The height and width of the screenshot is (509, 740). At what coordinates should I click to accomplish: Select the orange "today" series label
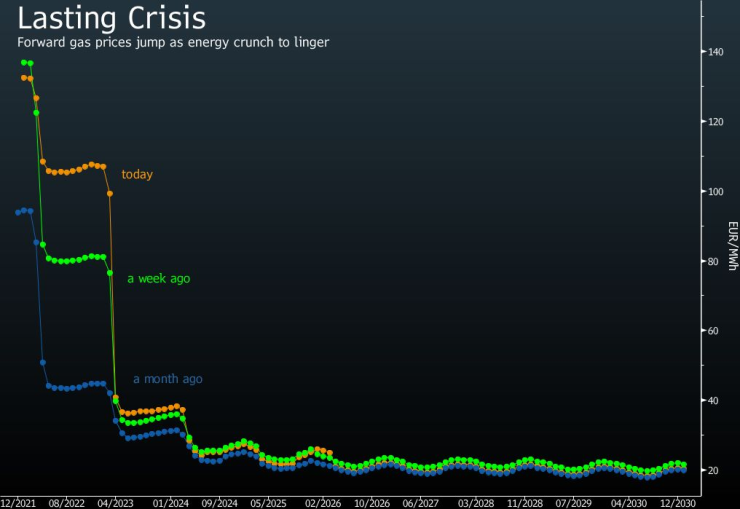pos(137,175)
